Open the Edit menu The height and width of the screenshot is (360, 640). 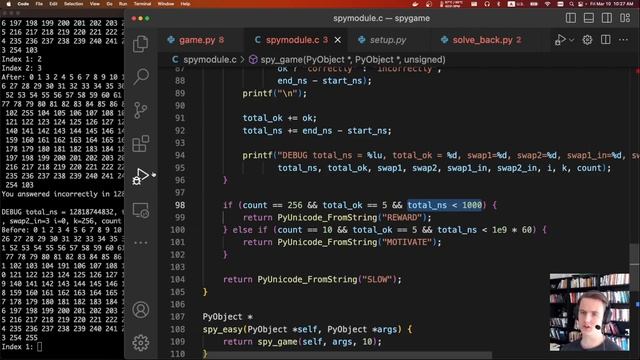point(53,4)
